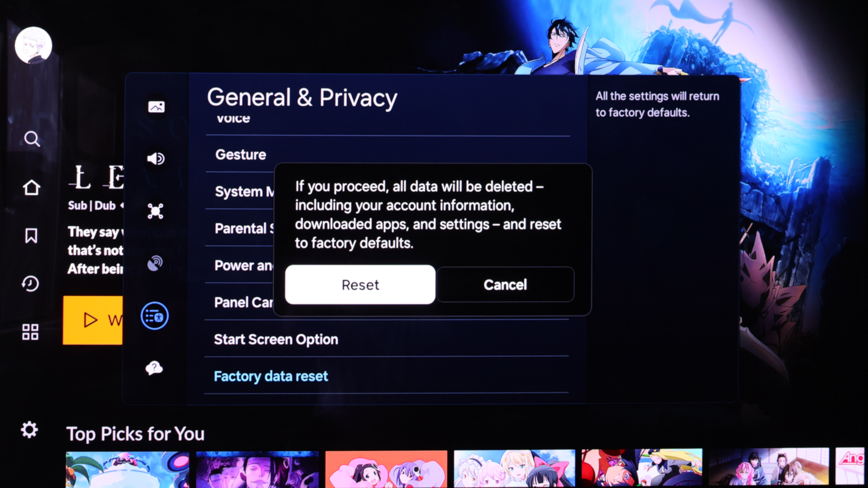
Task: Select the Gesture menu item
Action: (x=241, y=155)
